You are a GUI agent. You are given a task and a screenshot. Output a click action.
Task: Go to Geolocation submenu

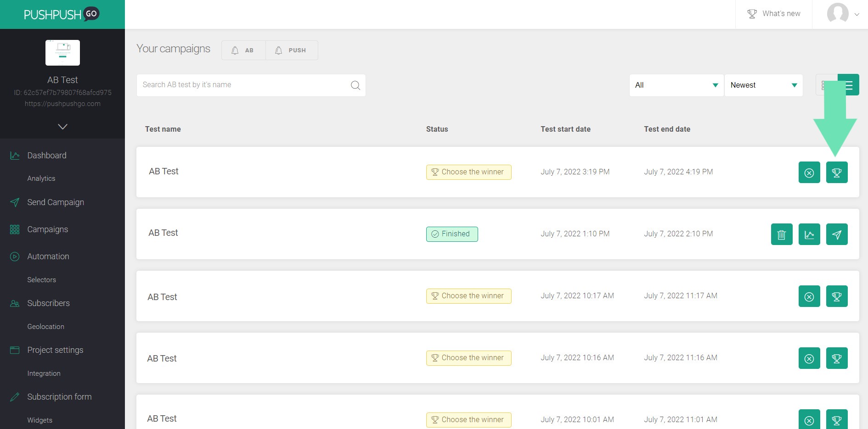(x=46, y=327)
